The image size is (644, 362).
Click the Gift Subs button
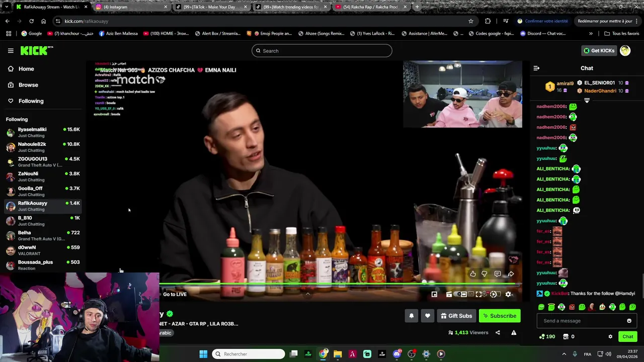pyautogui.click(x=456, y=316)
